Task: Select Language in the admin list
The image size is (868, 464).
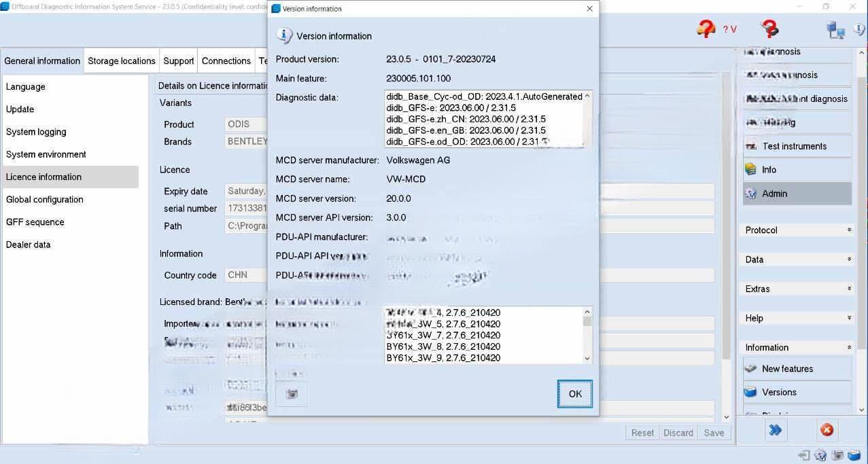Action: [71, 87]
